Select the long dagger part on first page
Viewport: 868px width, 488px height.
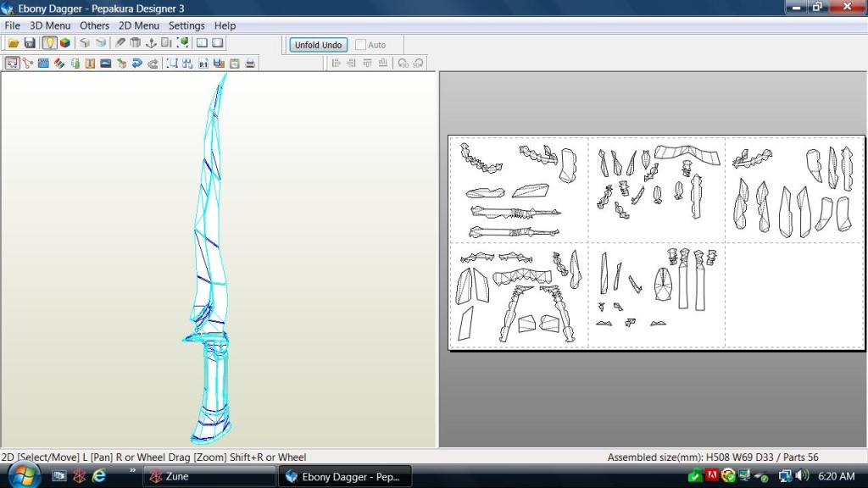[x=515, y=212]
